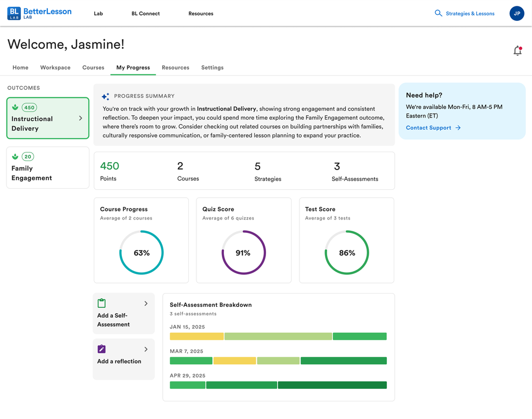Click the Family Engagement leaf icon
Viewport: 532px width, 419px height.
coord(15,157)
